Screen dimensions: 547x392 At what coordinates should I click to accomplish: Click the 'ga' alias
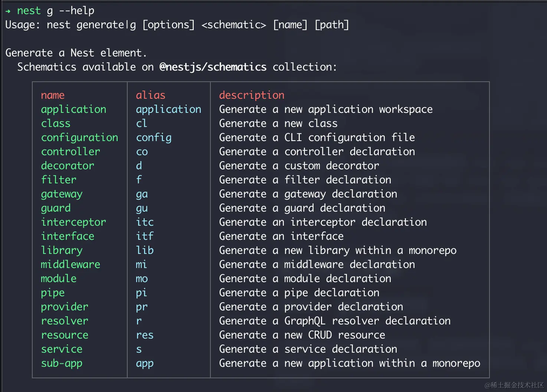pos(142,195)
